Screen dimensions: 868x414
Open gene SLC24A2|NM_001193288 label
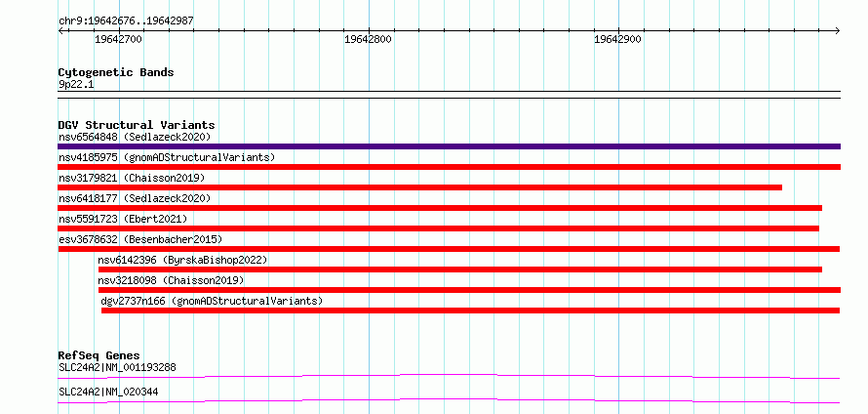coord(117,367)
